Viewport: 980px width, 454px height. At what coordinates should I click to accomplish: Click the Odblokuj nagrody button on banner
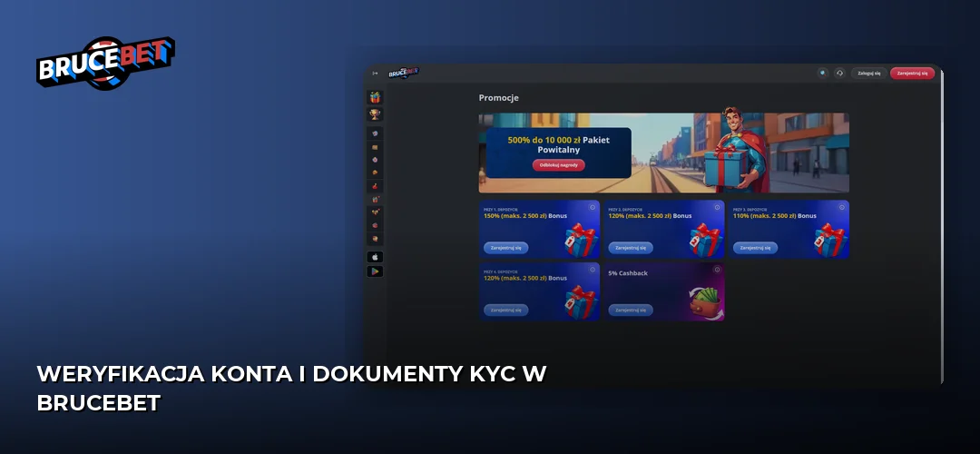tap(559, 165)
